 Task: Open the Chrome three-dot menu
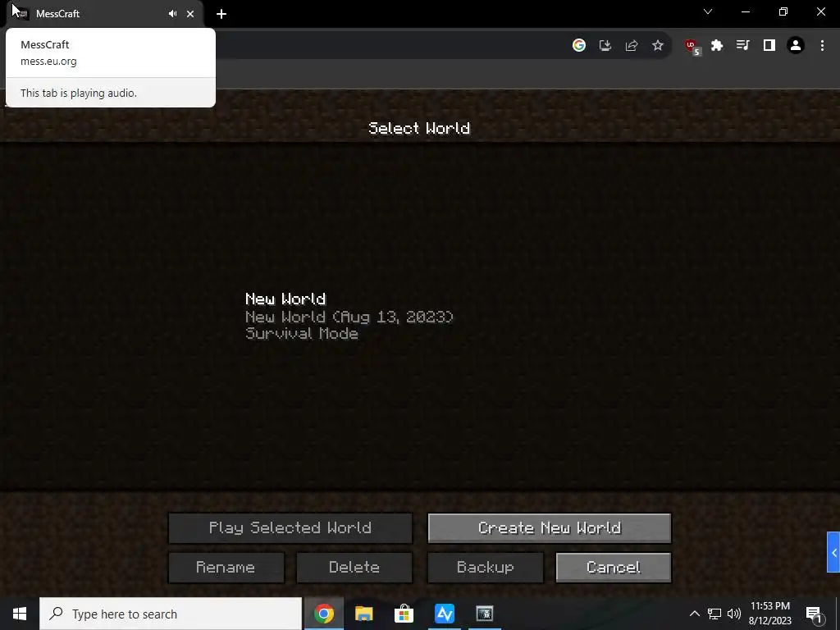(822, 46)
